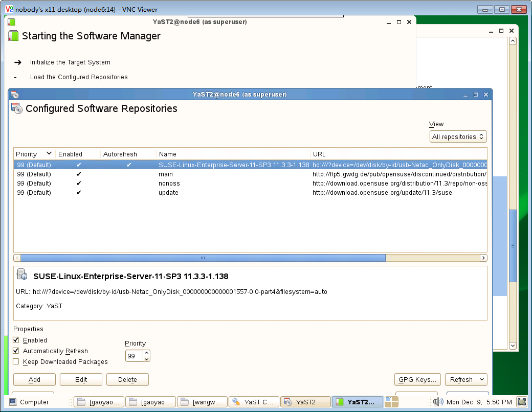The height and width of the screenshot is (412, 532).
Task: Click the background window scrollbar up arrow
Action: pyautogui.click(x=513, y=41)
